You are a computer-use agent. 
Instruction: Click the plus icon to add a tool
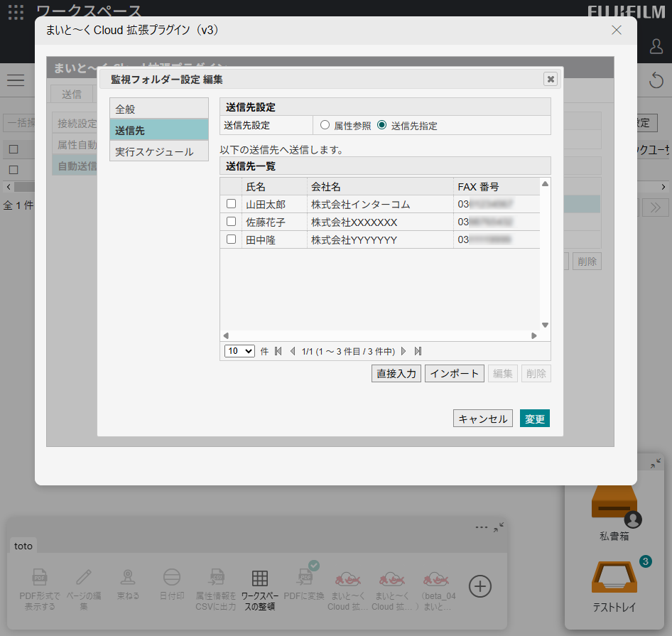[481, 586]
